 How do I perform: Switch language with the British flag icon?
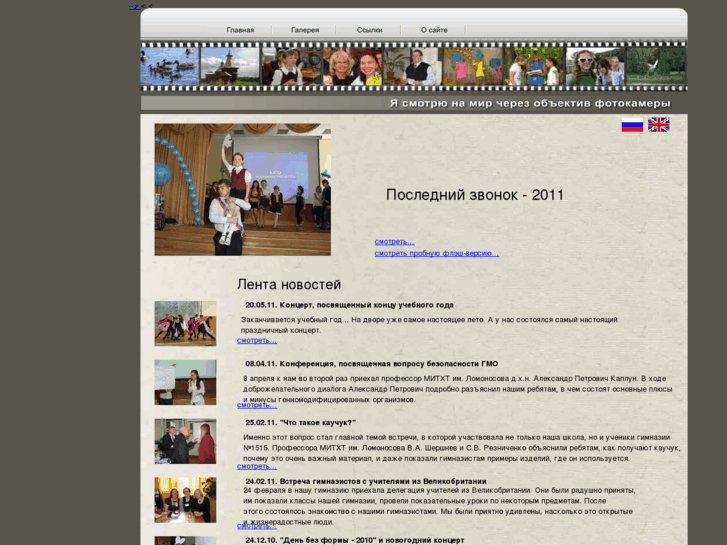coord(658,125)
